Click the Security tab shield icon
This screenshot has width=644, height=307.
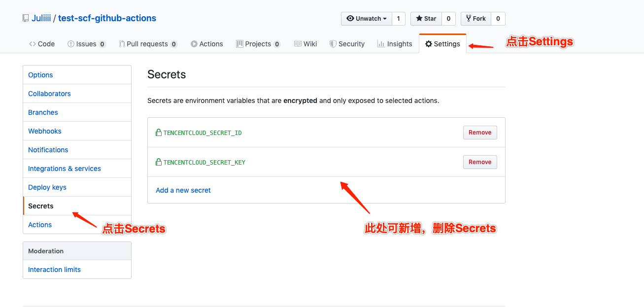tap(333, 44)
